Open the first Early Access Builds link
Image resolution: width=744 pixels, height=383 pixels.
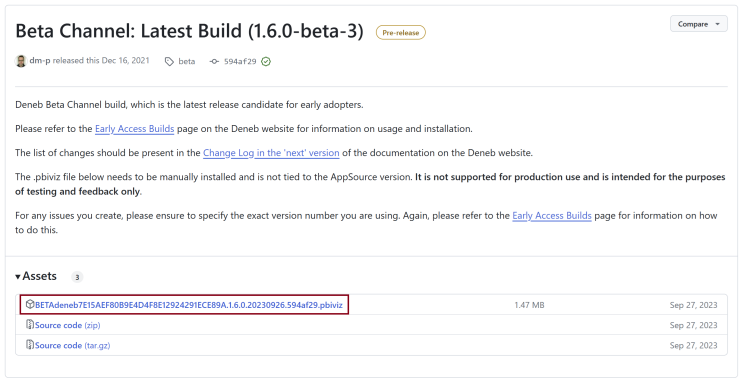[135, 129]
